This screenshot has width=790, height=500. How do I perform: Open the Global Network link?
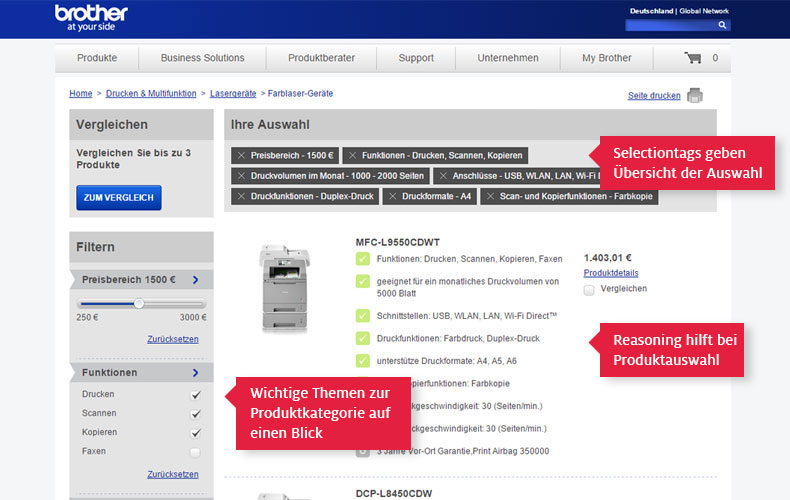(x=704, y=11)
